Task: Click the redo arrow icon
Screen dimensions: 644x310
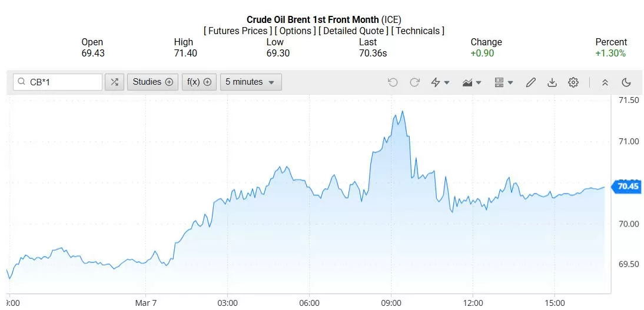Action: 414,82
